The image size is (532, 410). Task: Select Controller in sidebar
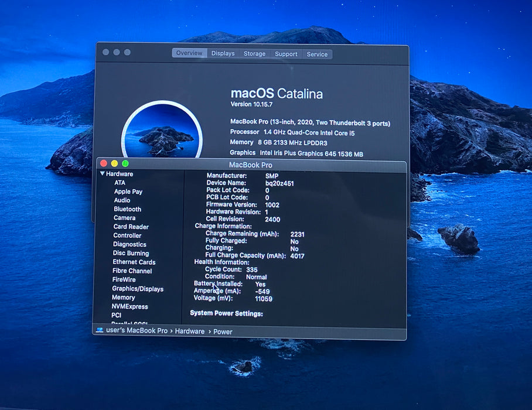[127, 235]
